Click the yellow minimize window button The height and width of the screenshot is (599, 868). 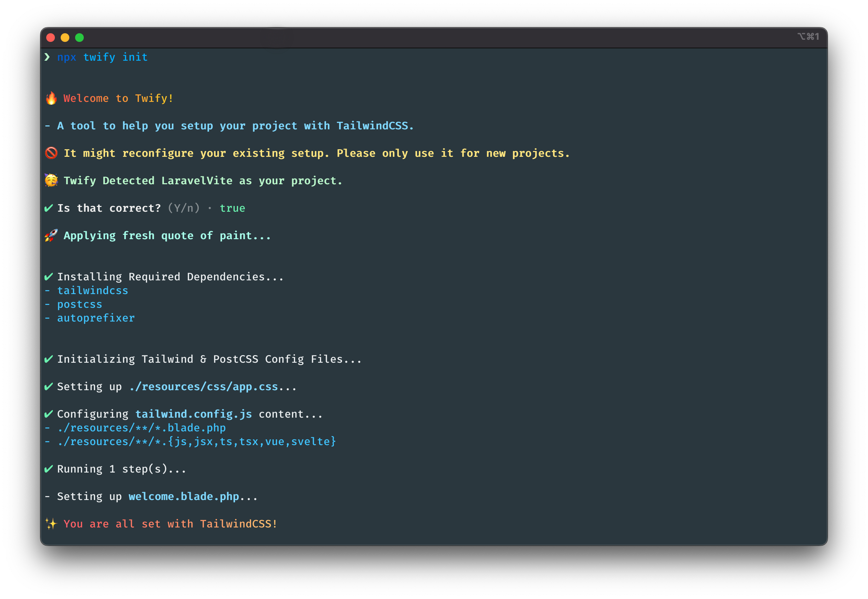[65, 38]
